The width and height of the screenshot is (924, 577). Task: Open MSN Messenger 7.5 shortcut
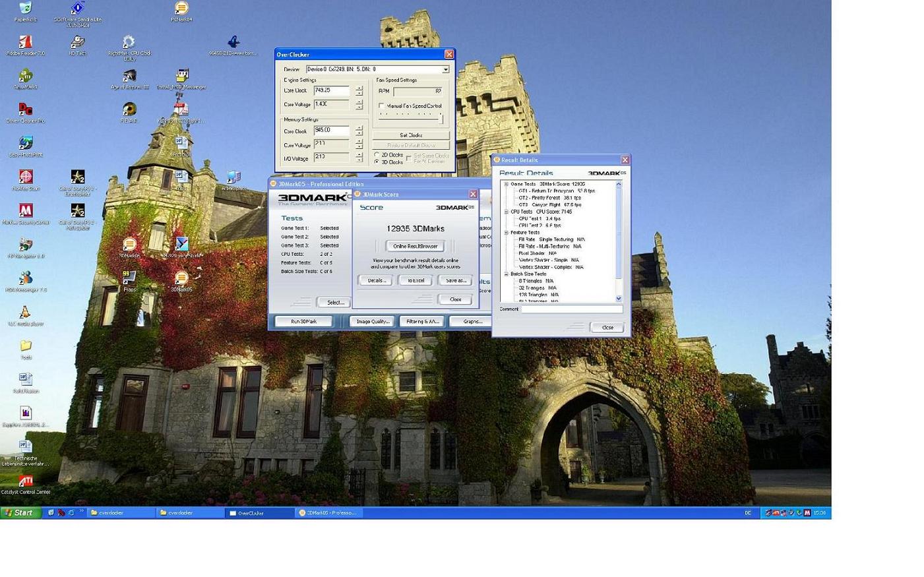coord(25,279)
